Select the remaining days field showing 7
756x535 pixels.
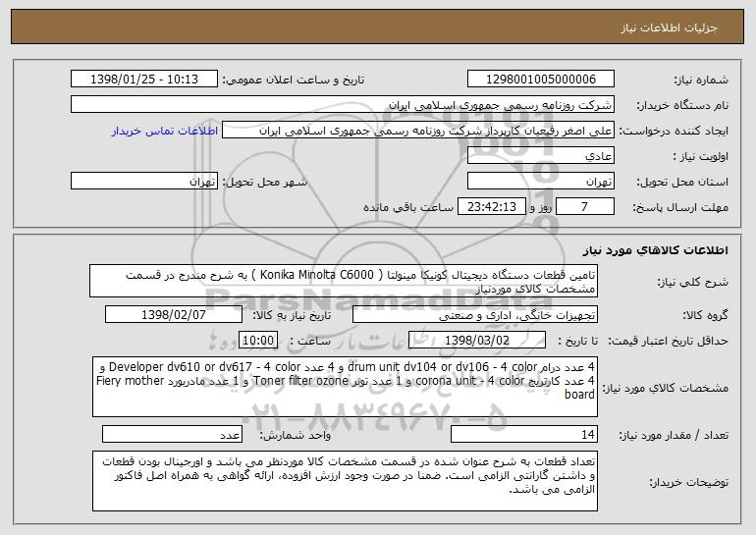585,207
